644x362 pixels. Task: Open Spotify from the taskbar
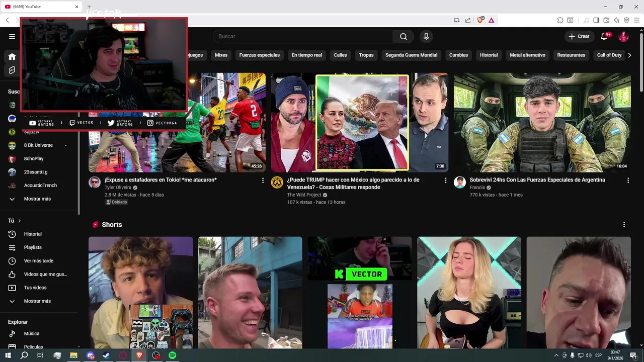point(173,355)
